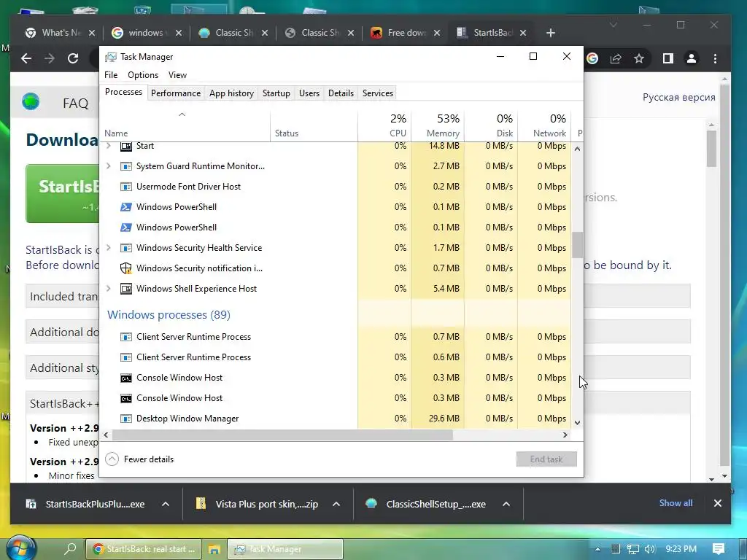The width and height of the screenshot is (747, 560).
Task: Select the second Windows PowerShell row
Action: 336,227
